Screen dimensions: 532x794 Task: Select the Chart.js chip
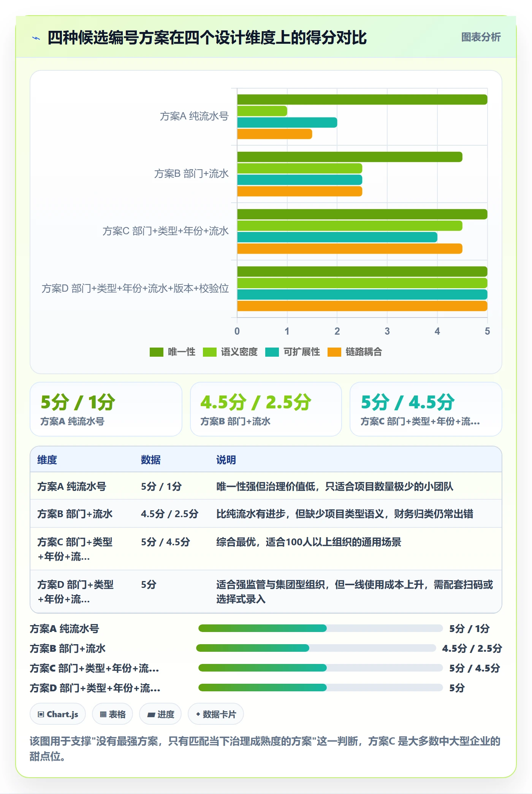pos(58,714)
